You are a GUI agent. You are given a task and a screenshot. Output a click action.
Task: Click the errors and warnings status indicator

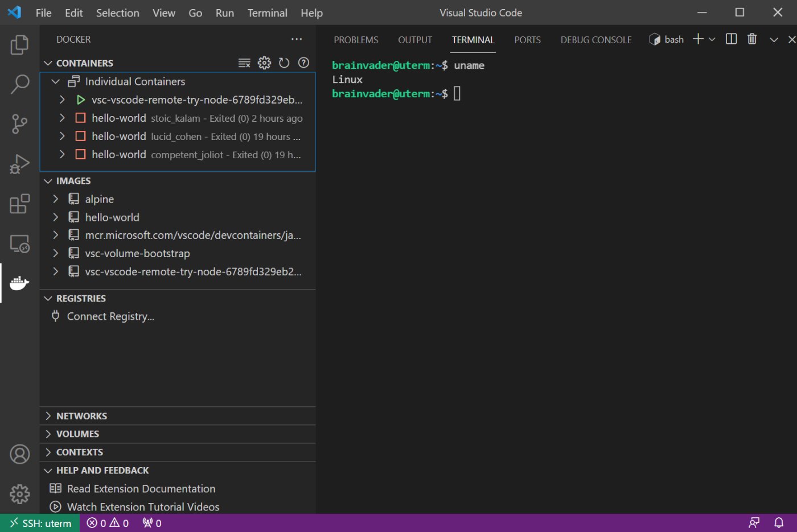108,523
